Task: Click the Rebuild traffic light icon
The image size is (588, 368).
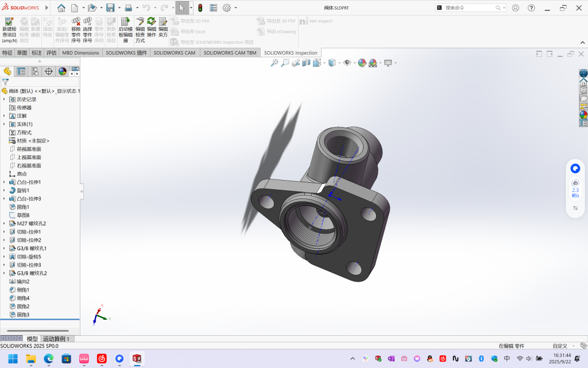Action: pos(200,8)
